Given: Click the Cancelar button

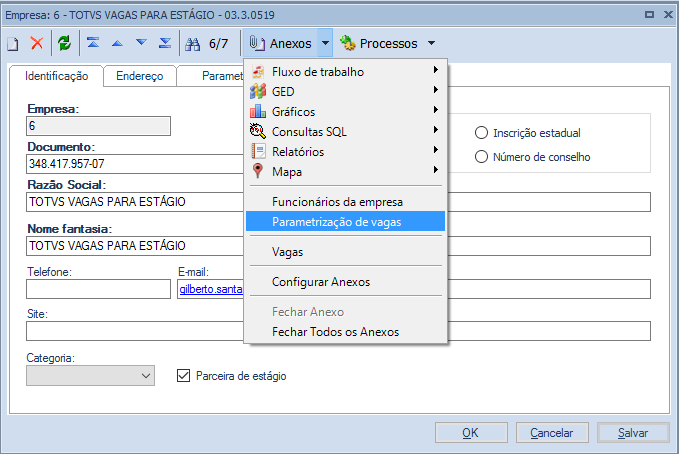Looking at the screenshot, I should coord(552,433).
